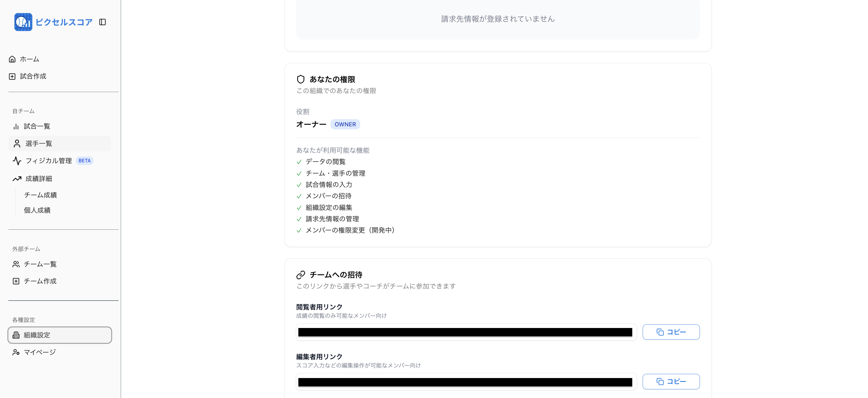Copy the 編集者用リンク invite link
868x398 pixels.
coord(671,382)
